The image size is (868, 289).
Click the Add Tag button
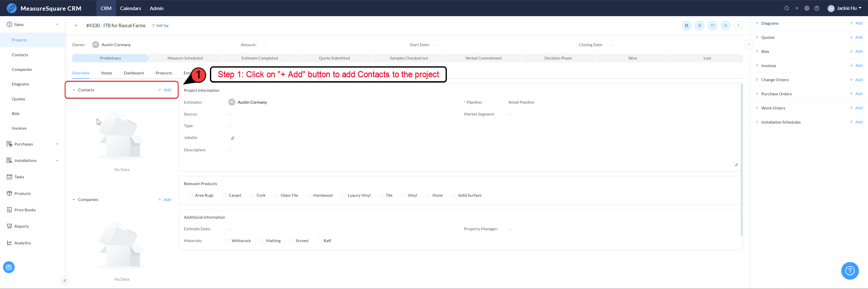pyautogui.click(x=160, y=26)
